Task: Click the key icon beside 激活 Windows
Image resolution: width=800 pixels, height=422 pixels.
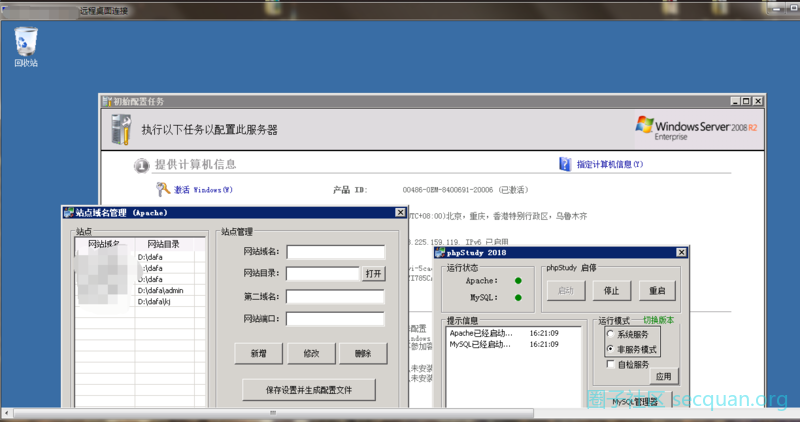Action: coord(163,189)
